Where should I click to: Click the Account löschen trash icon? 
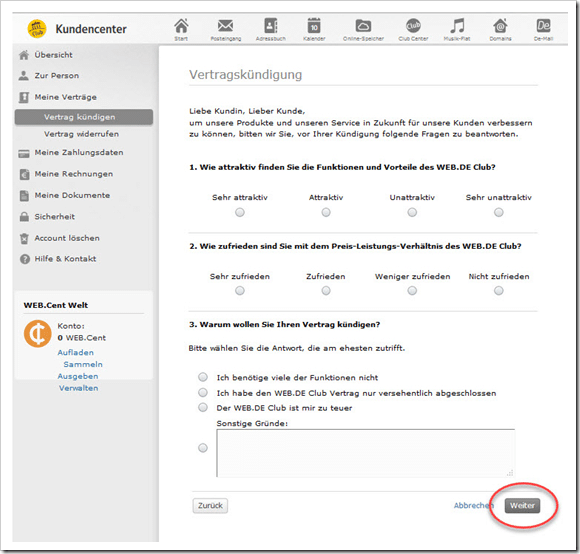coord(24,239)
